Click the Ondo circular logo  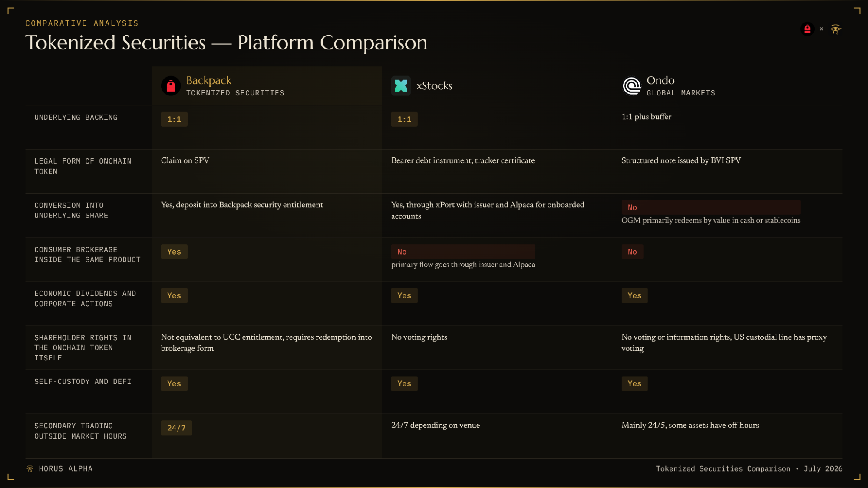tap(631, 86)
